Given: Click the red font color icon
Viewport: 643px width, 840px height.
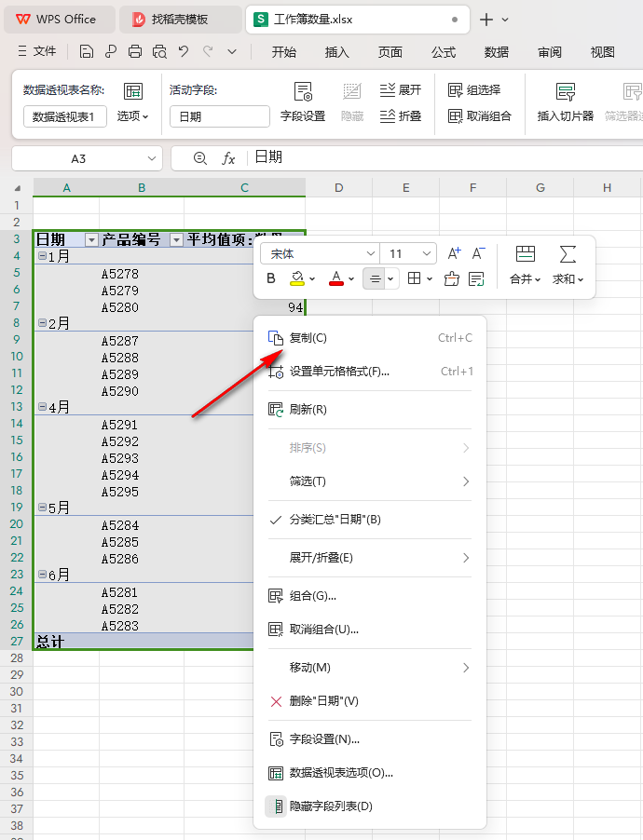Looking at the screenshot, I should click(336, 278).
